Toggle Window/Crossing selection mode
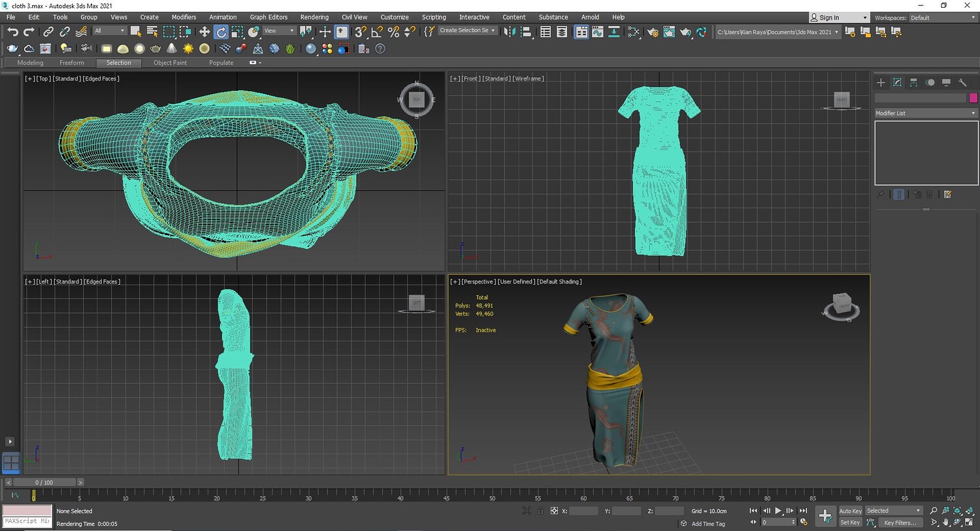The width and height of the screenshot is (980, 531). click(185, 31)
